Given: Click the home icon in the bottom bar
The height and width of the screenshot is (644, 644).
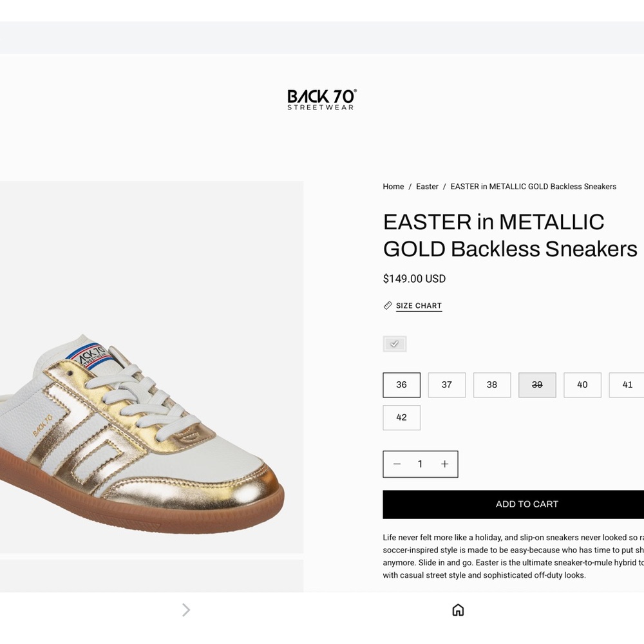Looking at the screenshot, I should point(457,609).
